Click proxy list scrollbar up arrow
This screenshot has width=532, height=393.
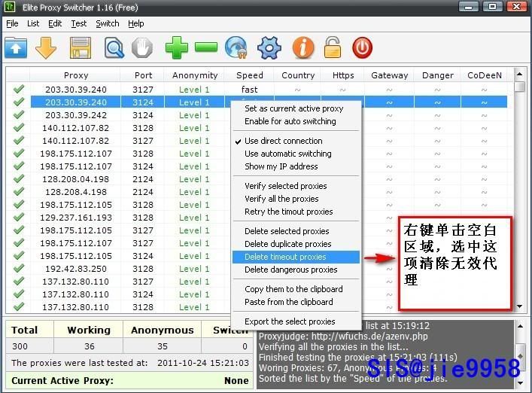click(x=519, y=74)
